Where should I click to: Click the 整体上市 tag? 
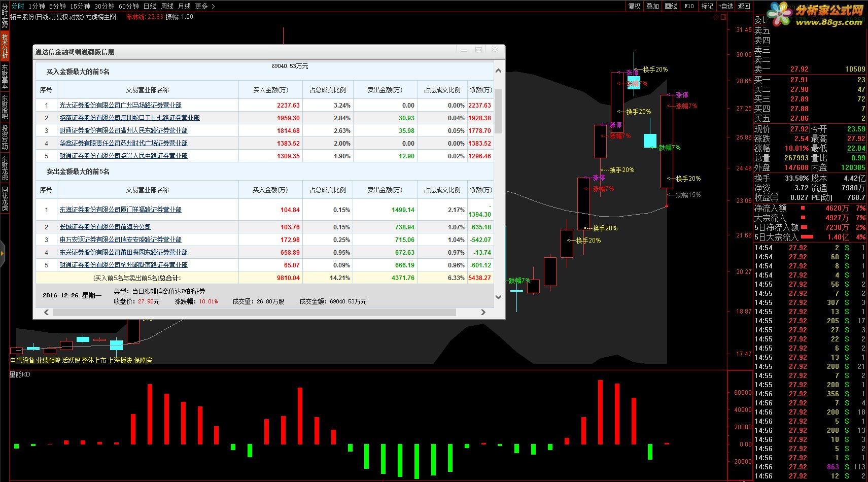pos(94,360)
